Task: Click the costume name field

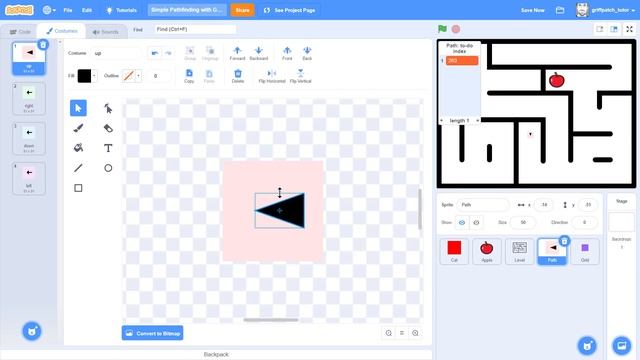Action: tap(116, 53)
